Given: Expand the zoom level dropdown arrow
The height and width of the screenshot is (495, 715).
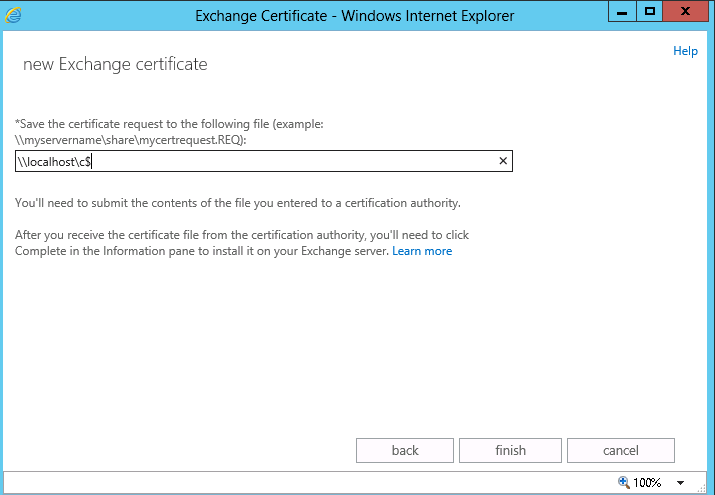Looking at the screenshot, I should pos(680,482).
